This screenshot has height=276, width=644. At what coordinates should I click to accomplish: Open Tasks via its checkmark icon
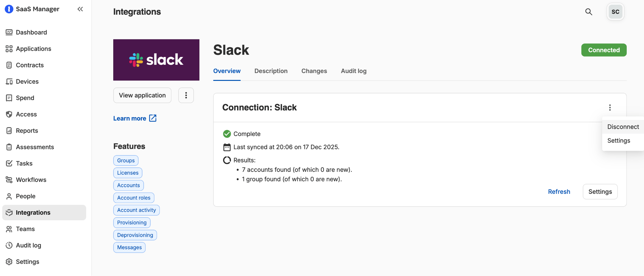(x=9, y=163)
